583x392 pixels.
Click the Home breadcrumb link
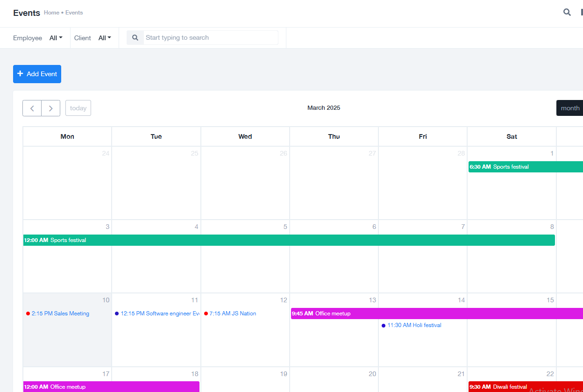tap(51, 13)
